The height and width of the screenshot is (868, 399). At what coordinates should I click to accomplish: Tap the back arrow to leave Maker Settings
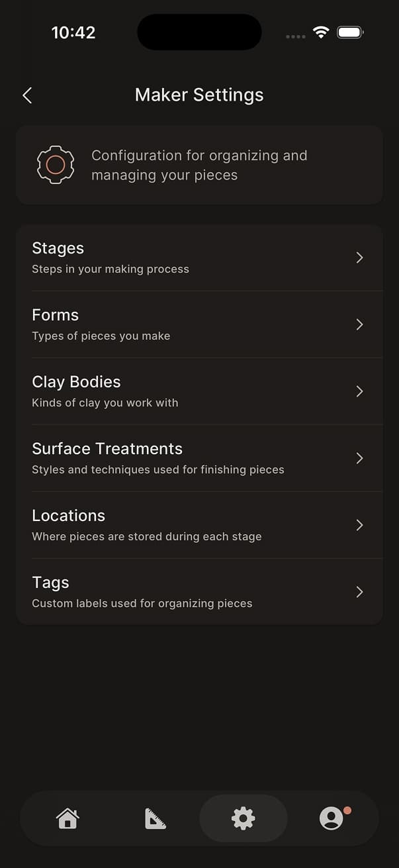coord(26,95)
